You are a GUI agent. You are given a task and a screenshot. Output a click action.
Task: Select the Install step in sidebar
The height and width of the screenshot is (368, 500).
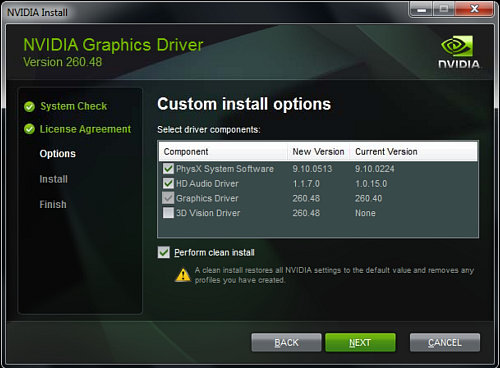[54, 179]
